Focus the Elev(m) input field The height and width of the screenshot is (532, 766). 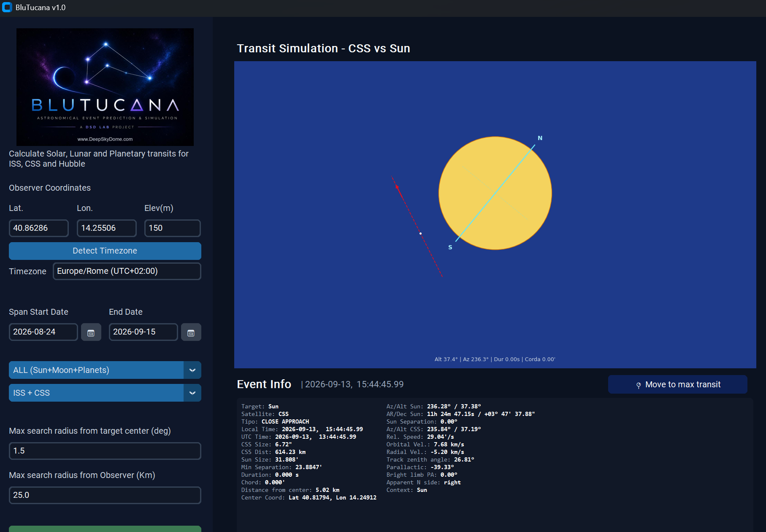pyautogui.click(x=173, y=228)
